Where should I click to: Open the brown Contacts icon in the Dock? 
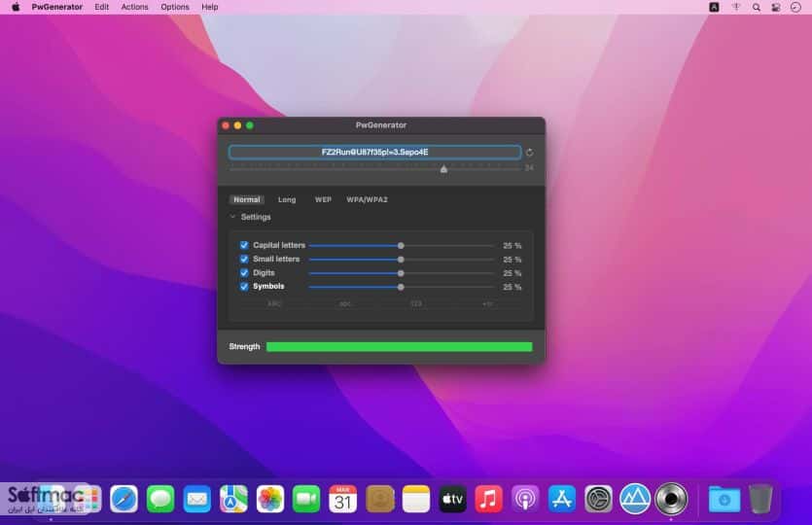[379, 499]
